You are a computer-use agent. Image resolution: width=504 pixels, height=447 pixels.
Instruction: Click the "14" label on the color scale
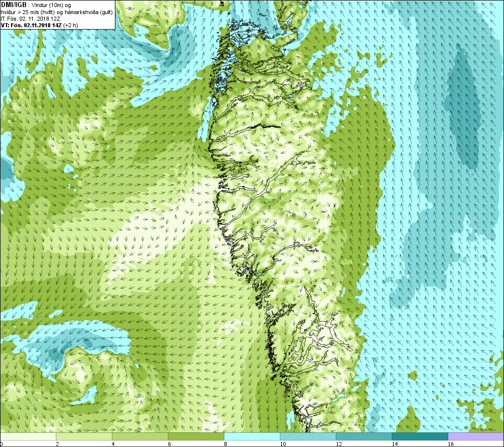pyautogui.click(x=395, y=444)
